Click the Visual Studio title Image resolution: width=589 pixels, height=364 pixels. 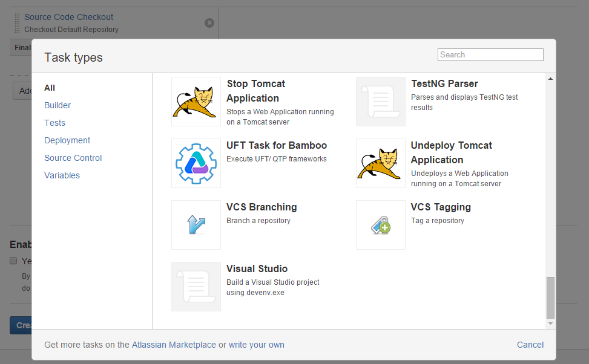click(x=257, y=268)
